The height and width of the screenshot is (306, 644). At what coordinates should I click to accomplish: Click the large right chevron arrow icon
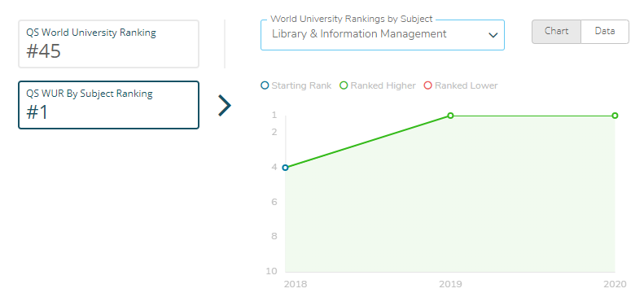coord(225,106)
